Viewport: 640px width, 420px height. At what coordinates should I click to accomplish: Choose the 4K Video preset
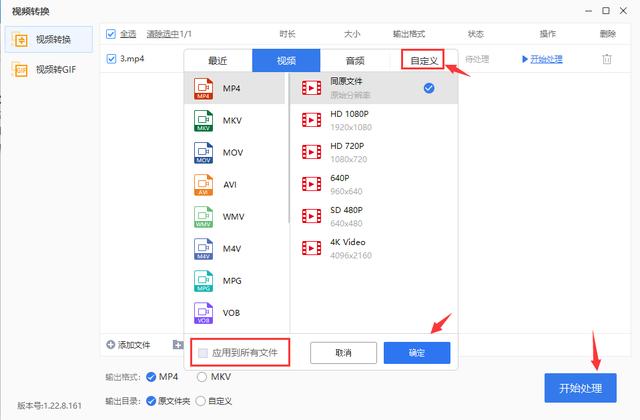pyautogui.click(x=311, y=247)
